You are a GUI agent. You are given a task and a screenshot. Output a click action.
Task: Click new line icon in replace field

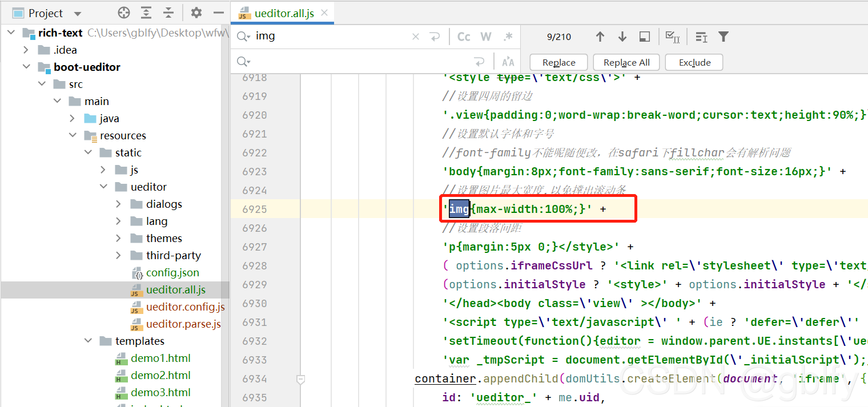pos(479,62)
